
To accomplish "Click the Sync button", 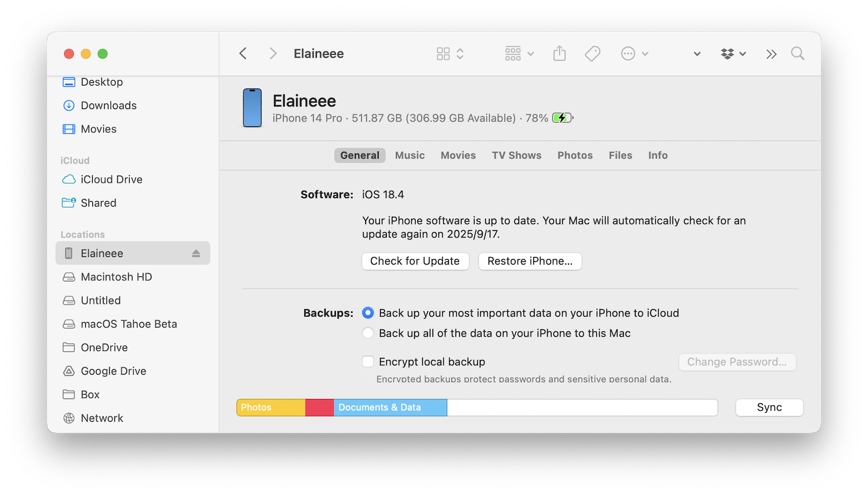I will (769, 408).
